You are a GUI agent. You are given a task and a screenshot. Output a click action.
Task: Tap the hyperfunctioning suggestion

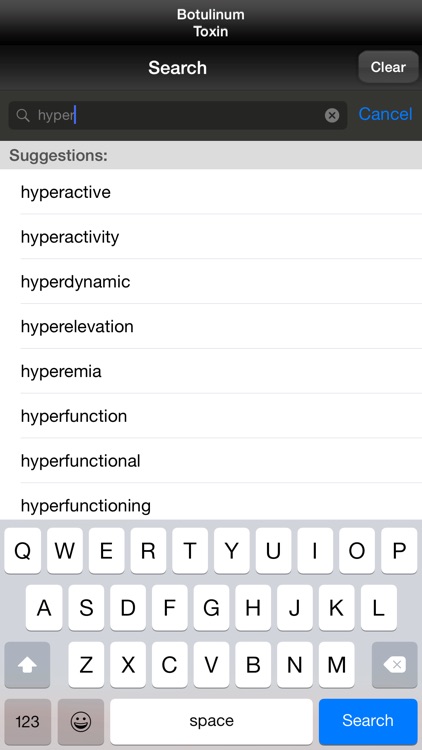211,501
